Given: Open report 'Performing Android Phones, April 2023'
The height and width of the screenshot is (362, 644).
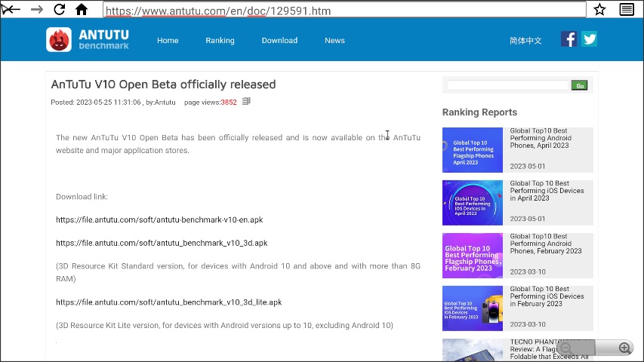Looking at the screenshot, I should [x=541, y=138].
